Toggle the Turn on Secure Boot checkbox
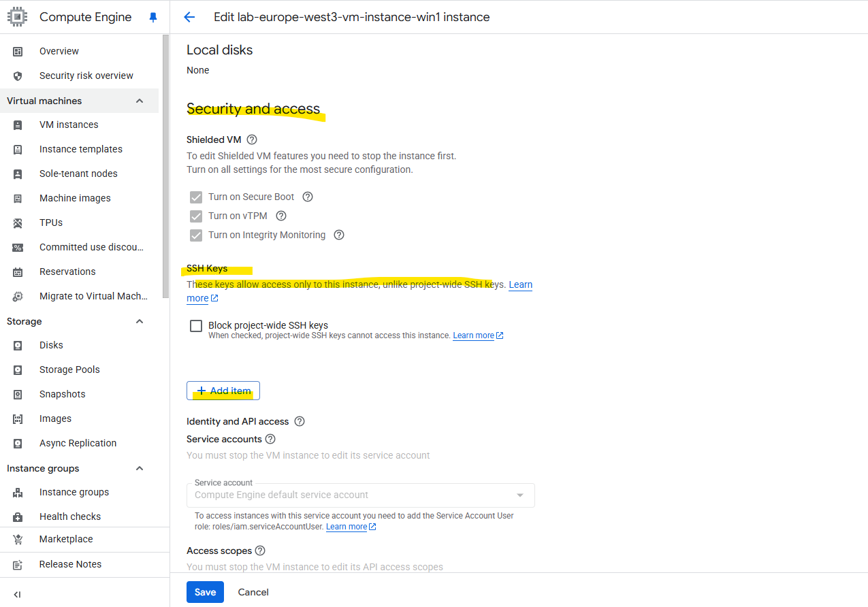Viewport: 868px width, 607px height. pyautogui.click(x=196, y=197)
